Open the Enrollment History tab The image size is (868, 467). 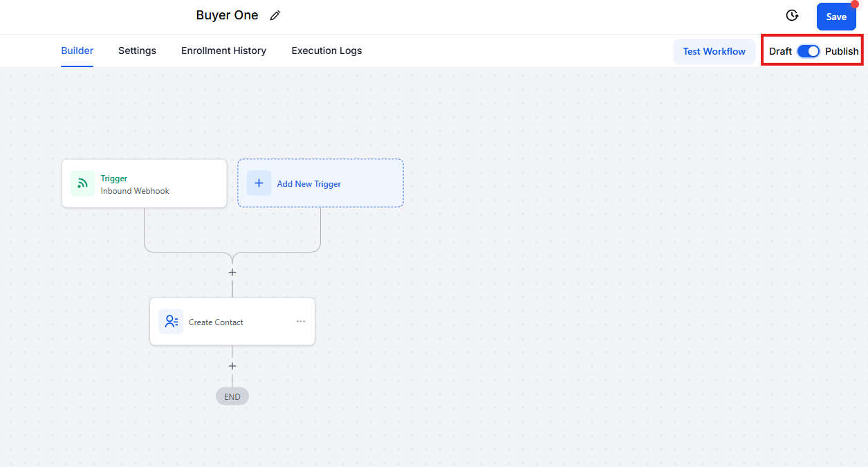coord(223,51)
